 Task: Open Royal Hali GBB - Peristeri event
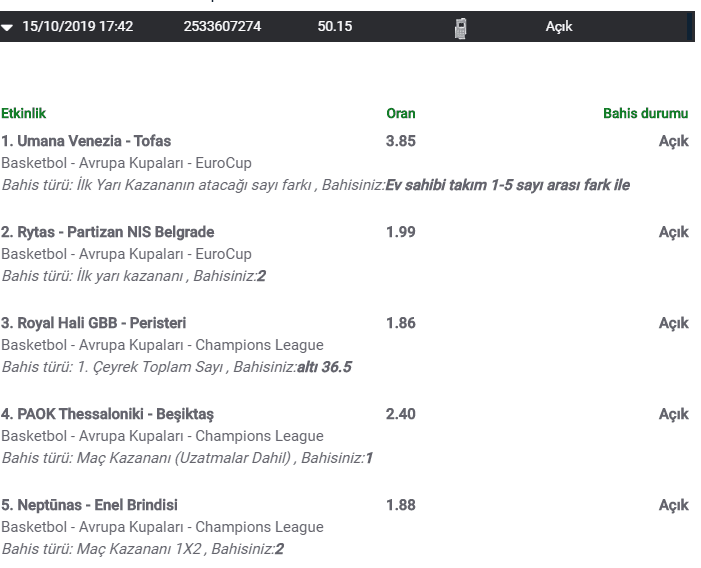pos(93,323)
